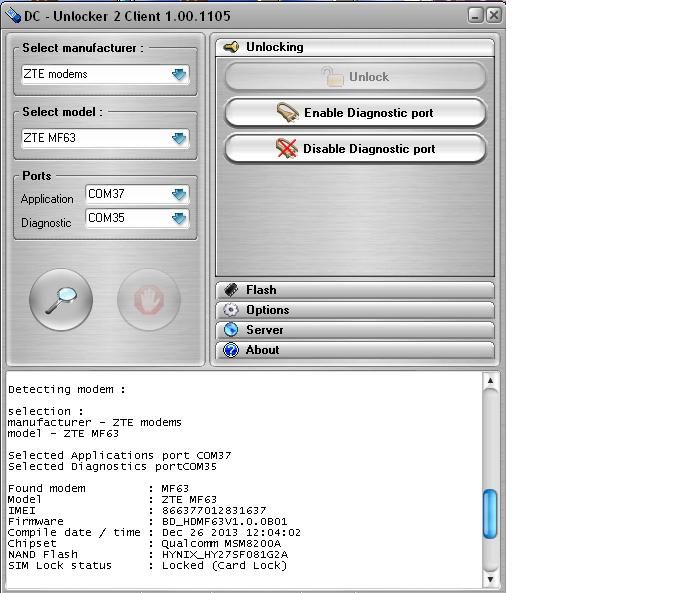Expand the Diagnostic port COM35 dropdown
The height and width of the screenshot is (593, 683).
pyautogui.click(x=179, y=218)
